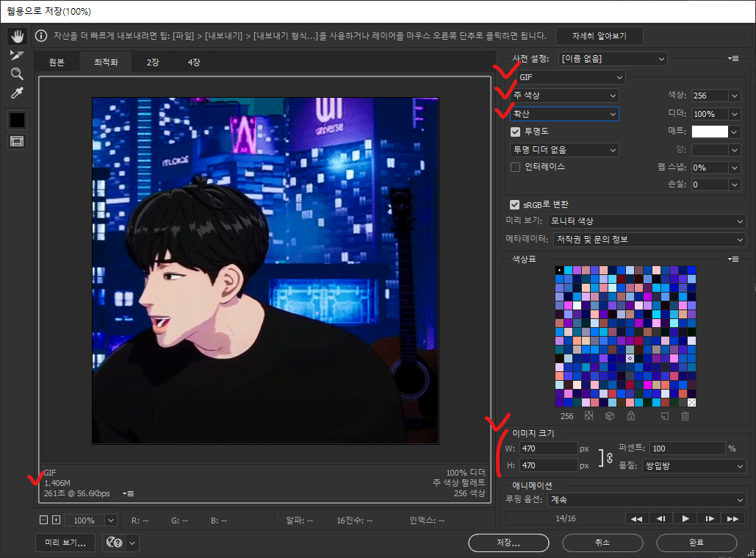The image size is (756, 558).
Task: Jump to first animation frame
Action: tap(636, 518)
